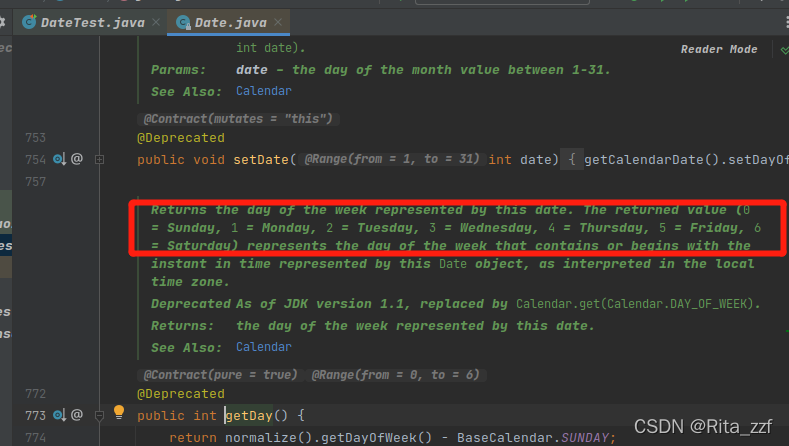This screenshot has width=789, height=446.
Task: Toggle Reader Mode in the editor
Action: 719,49
